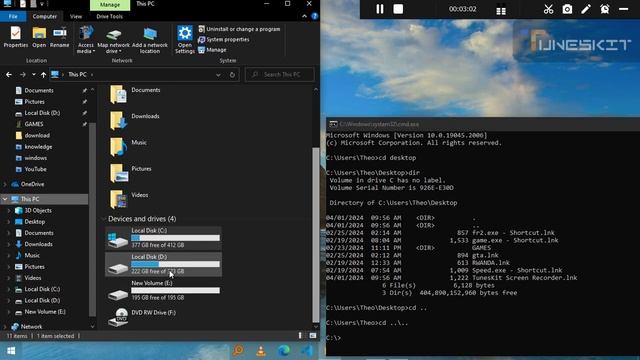Click the Search This PC box

(280, 75)
